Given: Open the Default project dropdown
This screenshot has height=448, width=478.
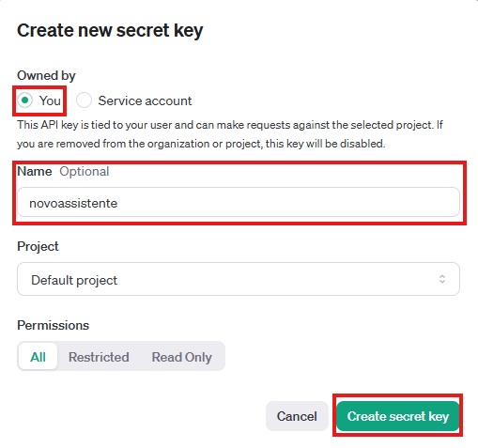Looking at the screenshot, I should [239, 279].
